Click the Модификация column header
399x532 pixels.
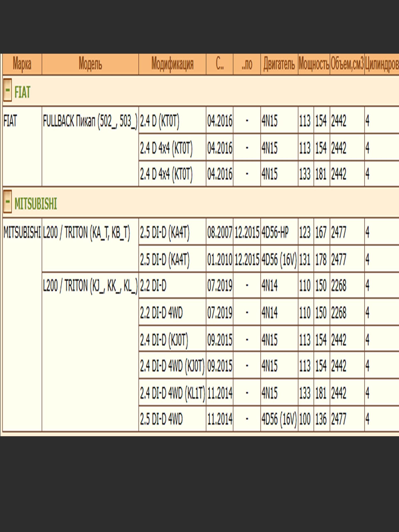click(x=172, y=64)
